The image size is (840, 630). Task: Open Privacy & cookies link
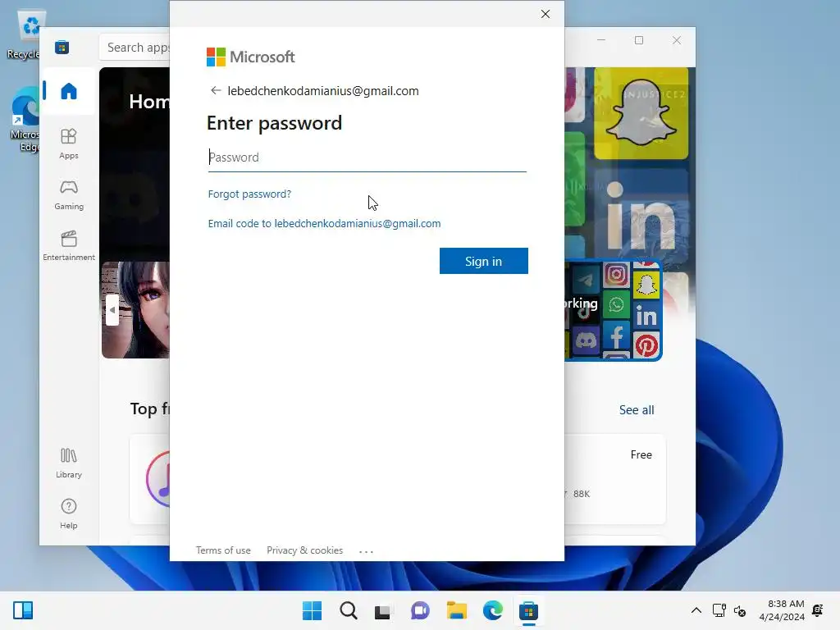pyautogui.click(x=304, y=550)
